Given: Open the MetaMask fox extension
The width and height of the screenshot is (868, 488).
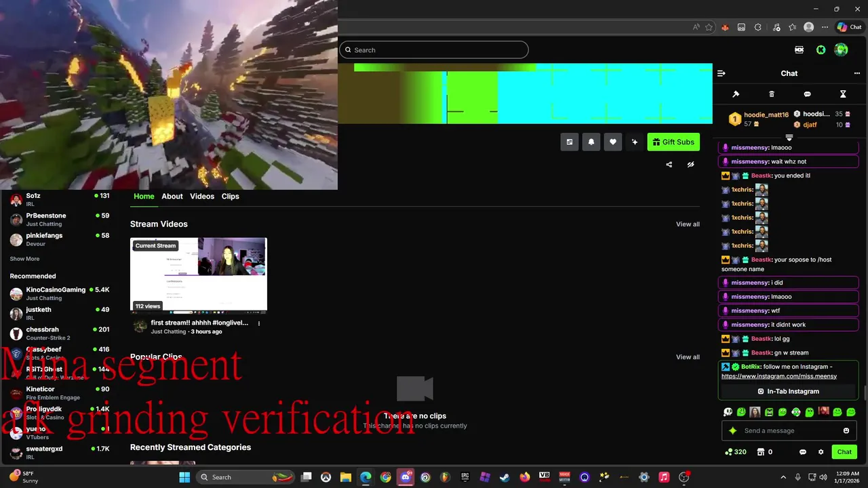Looking at the screenshot, I should [725, 27].
